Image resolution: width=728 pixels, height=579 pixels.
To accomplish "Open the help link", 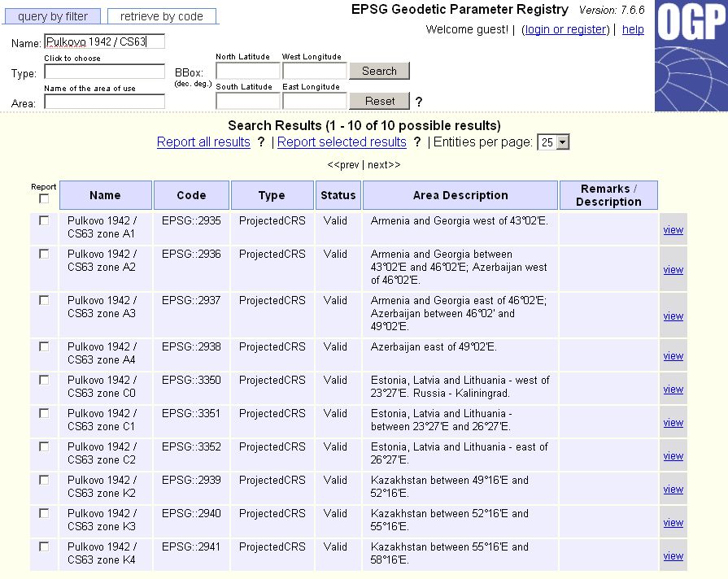I will click(633, 30).
